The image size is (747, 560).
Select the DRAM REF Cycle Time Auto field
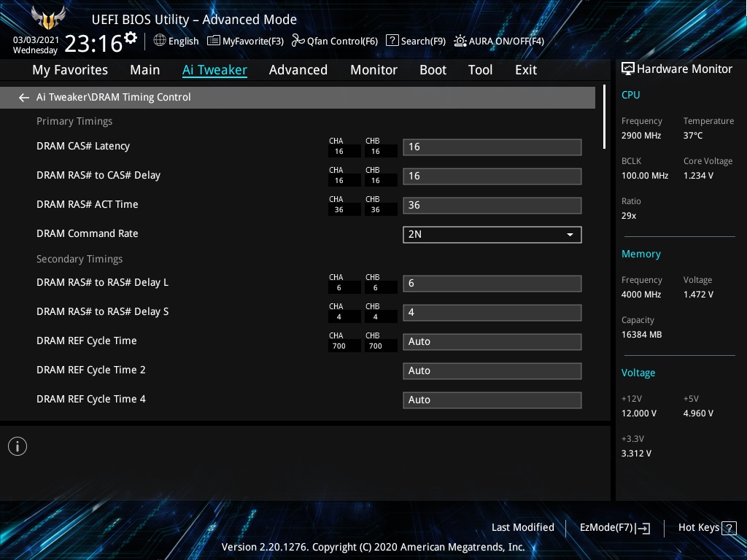pyautogui.click(x=492, y=342)
